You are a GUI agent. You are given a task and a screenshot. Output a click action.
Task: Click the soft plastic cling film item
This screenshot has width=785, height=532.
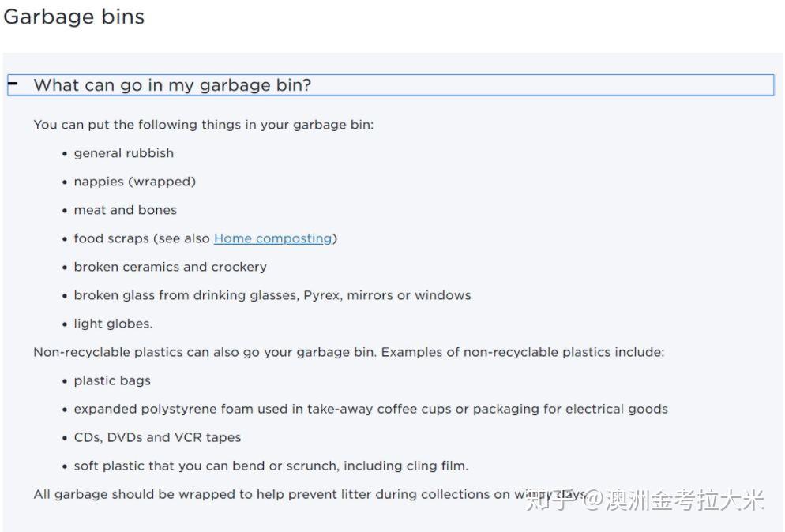[x=271, y=466]
